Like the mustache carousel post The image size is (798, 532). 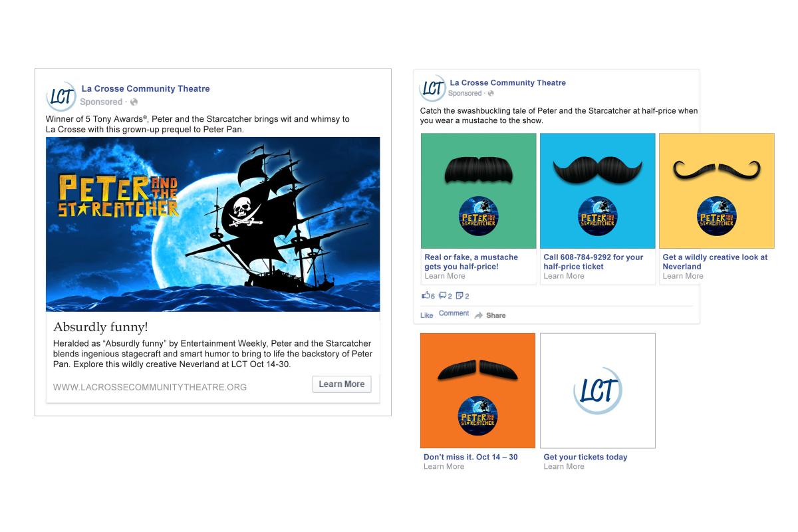tap(427, 315)
